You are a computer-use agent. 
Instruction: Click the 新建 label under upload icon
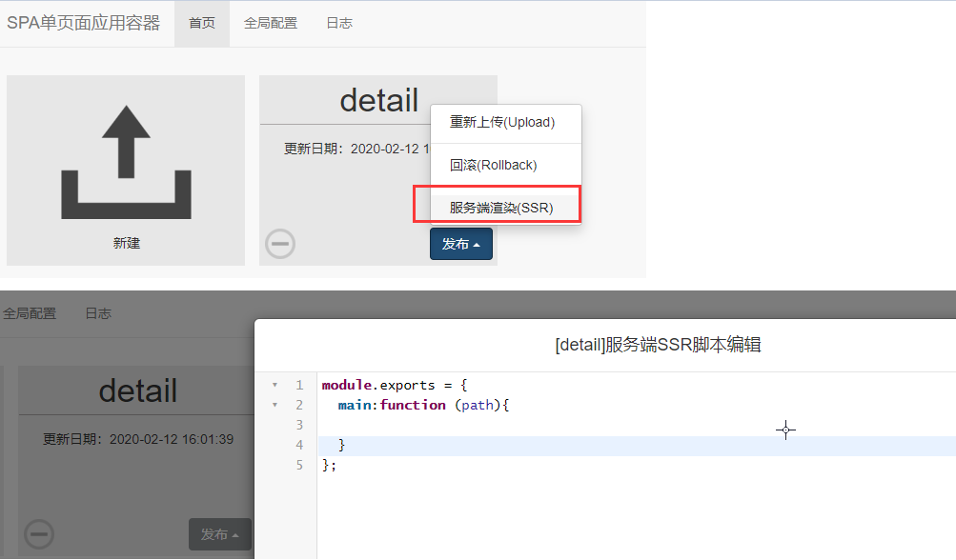coord(126,243)
